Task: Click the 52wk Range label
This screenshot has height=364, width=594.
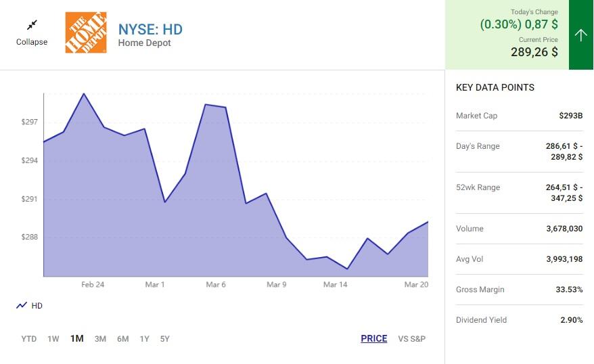Action: (478, 187)
